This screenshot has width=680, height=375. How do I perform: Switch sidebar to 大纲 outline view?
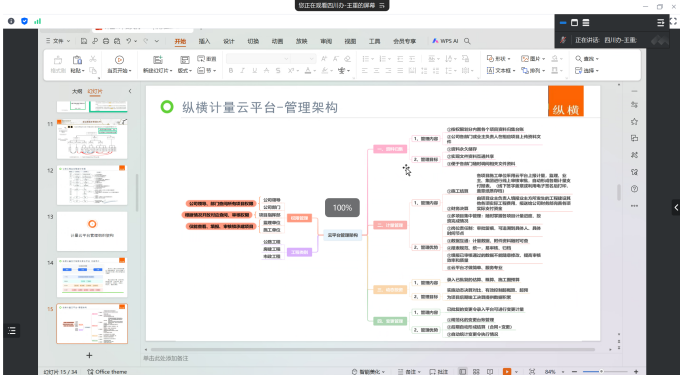(x=77, y=91)
